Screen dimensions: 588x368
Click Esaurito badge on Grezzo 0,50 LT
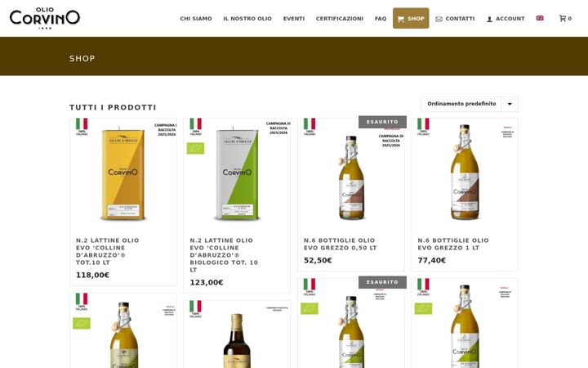point(382,122)
